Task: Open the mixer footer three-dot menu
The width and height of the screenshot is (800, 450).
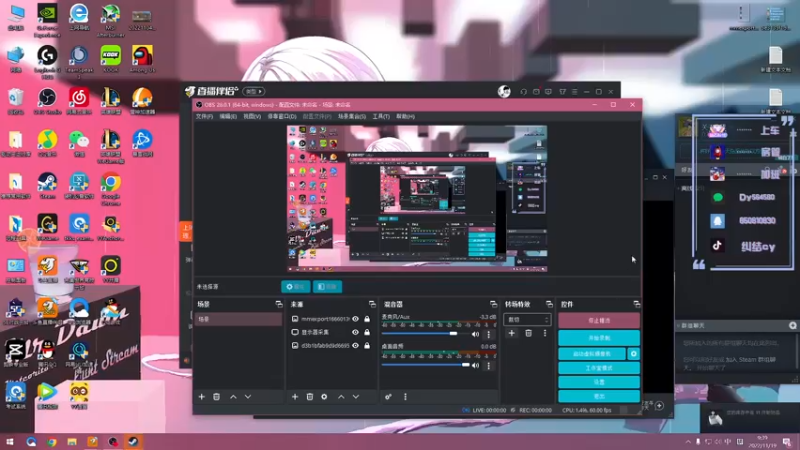Action: pos(405,396)
